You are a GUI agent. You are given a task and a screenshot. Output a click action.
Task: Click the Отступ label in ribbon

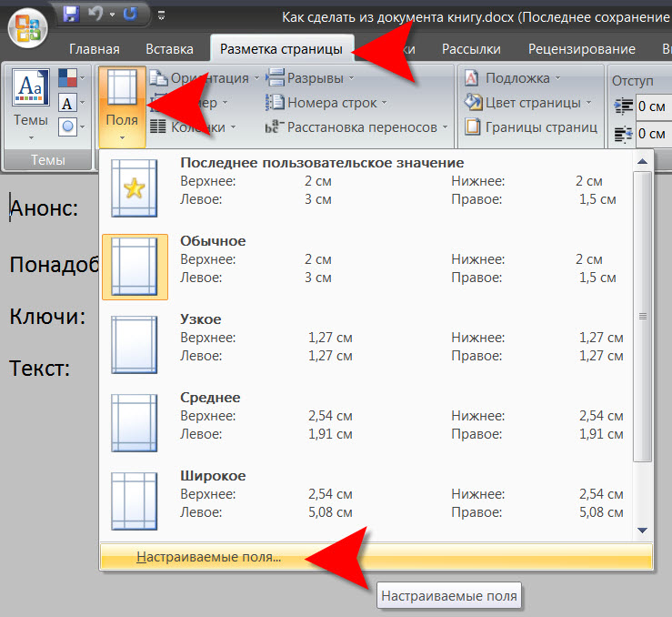[633, 81]
